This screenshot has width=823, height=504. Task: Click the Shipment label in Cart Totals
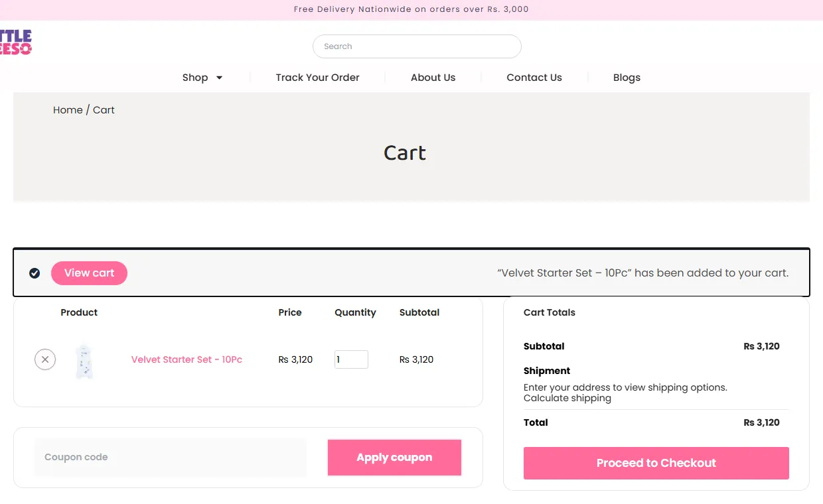coord(547,371)
